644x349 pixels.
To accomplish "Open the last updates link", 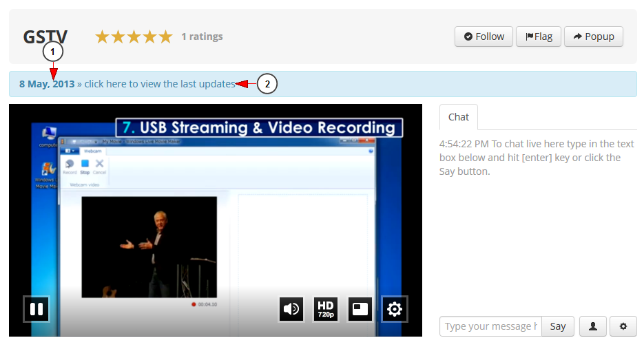I will 160,84.
